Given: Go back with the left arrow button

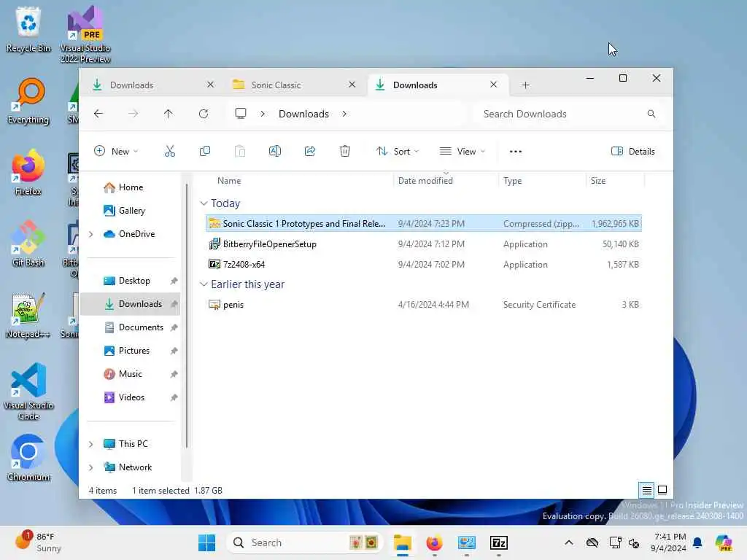Looking at the screenshot, I should point(98,114).
